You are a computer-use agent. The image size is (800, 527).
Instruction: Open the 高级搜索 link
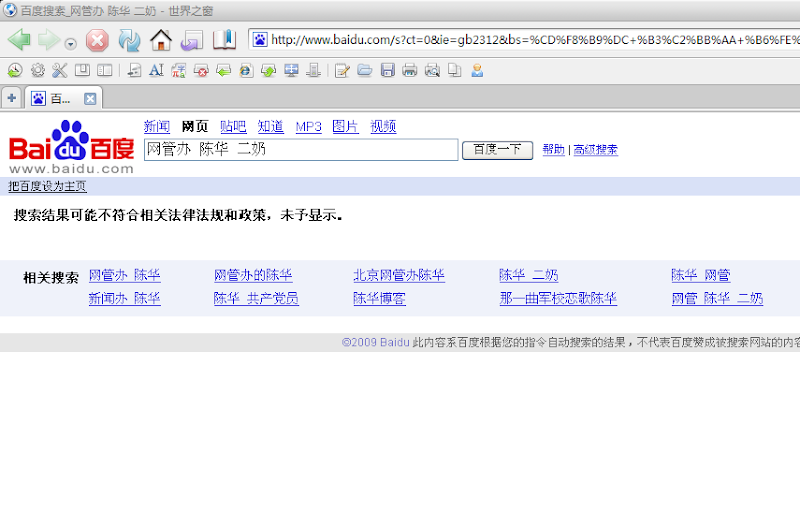pyautogui.click(x=595, y=149)
